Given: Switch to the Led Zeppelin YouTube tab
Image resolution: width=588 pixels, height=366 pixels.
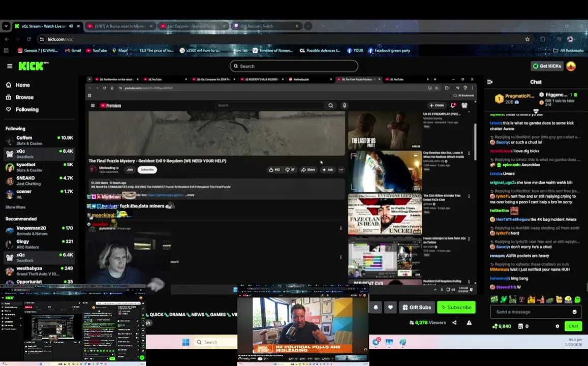Looking at the screenshot, I should click(x=193, y=26).
